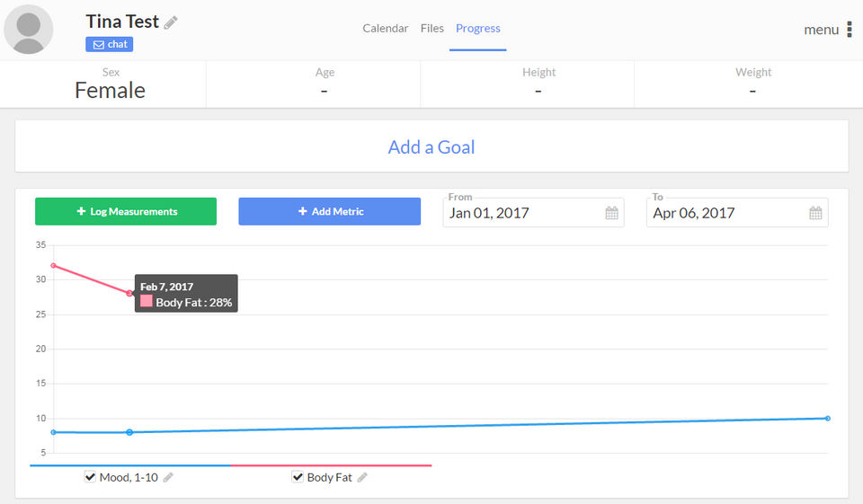Click the pencil icon next to Tina Test
This screenshot has height=504, width=863.
point(171,22)
